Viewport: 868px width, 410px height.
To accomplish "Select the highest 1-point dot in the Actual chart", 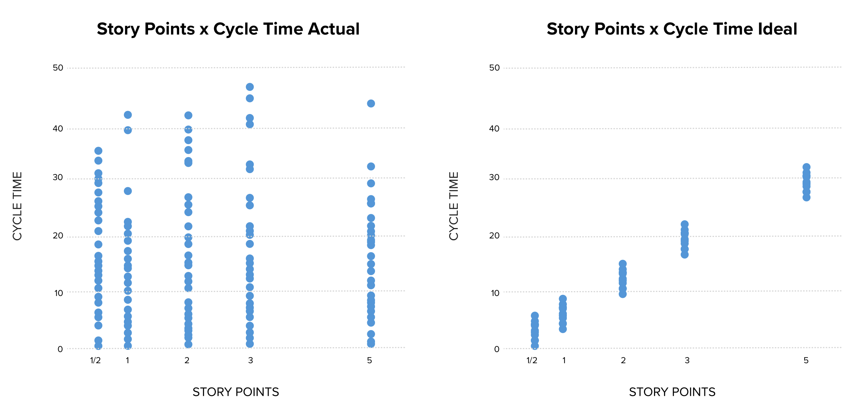I will 128,115.
